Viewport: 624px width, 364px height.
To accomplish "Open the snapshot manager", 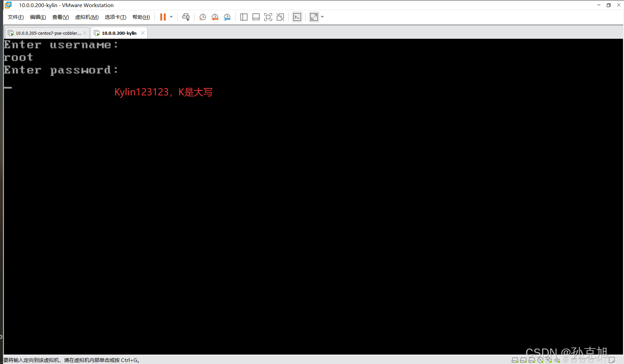I will click(x=227, y=17).
